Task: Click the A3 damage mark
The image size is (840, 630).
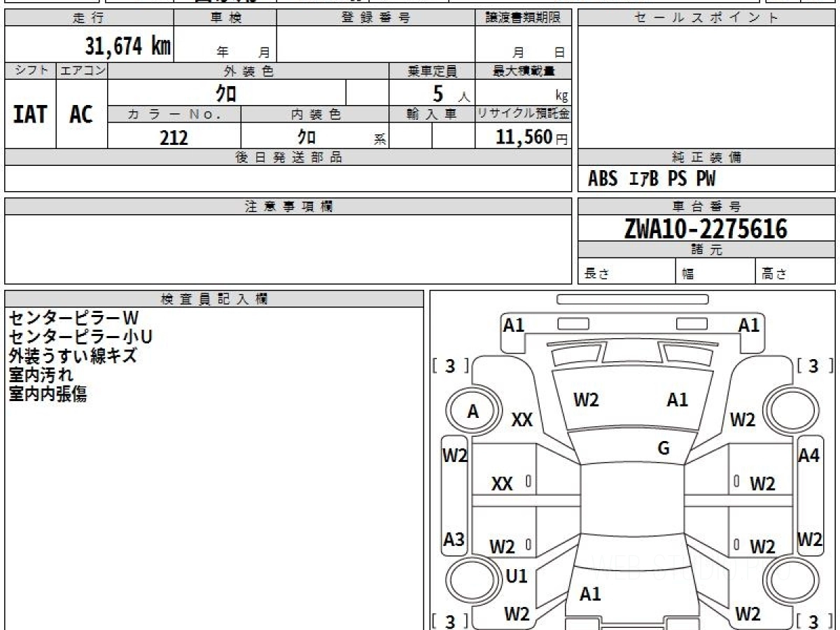Action: click(454, 540)
